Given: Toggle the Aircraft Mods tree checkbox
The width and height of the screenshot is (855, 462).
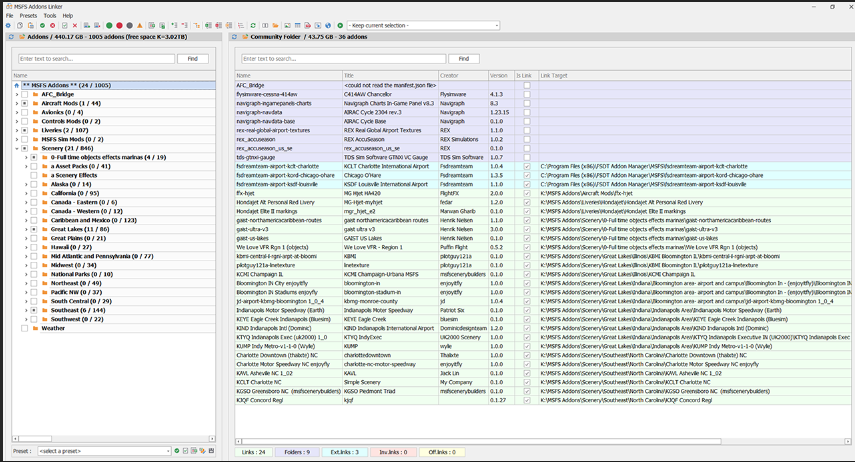Looking at the screenshot, I should pos(25,103).
